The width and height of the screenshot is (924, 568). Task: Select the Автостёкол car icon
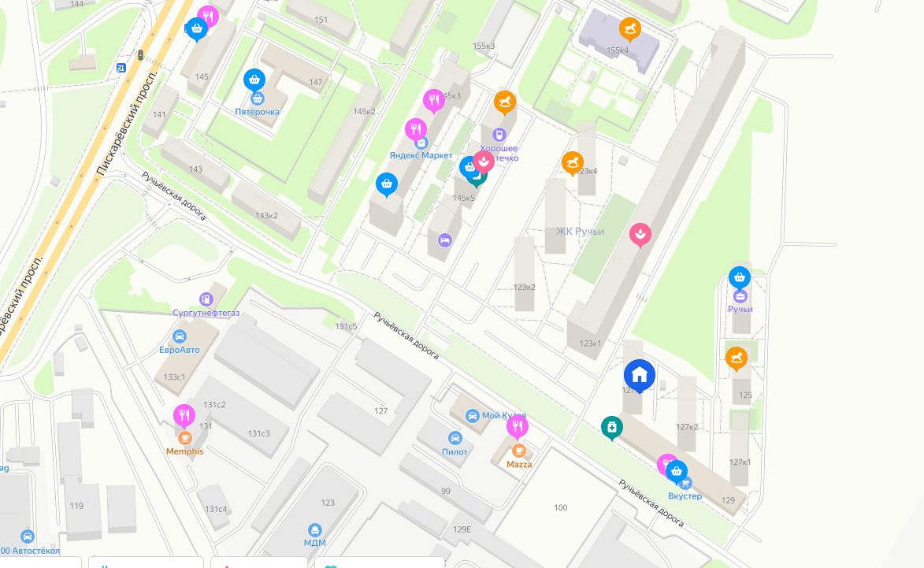[27, 536]
